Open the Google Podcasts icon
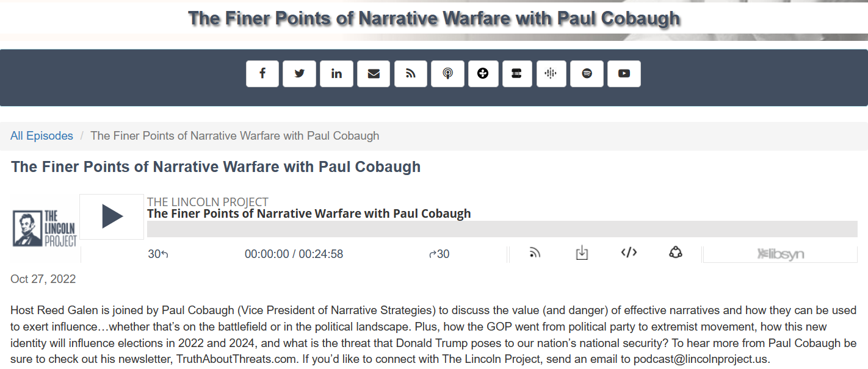Viewport: 868px width, 369px height. pos(551,74)
